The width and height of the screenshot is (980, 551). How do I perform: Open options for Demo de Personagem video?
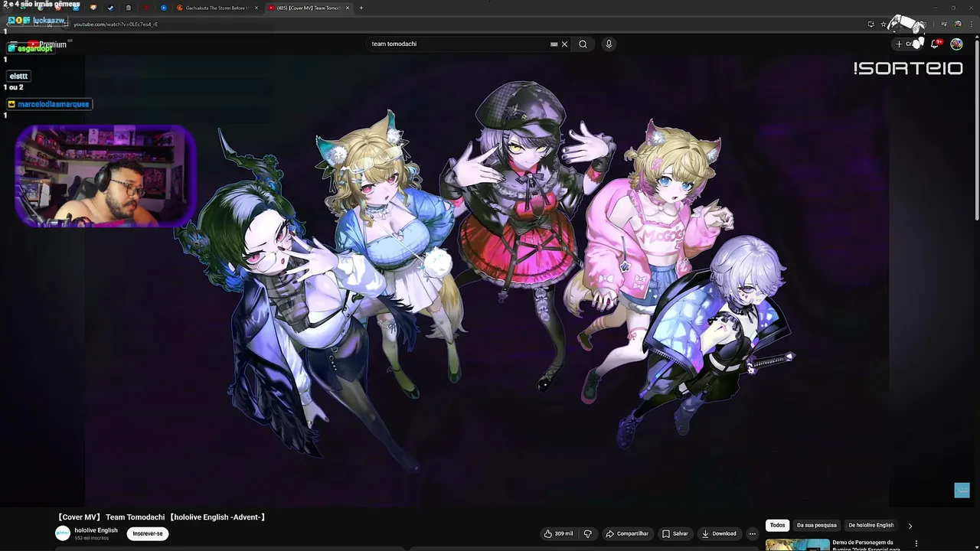coord(916,543)
